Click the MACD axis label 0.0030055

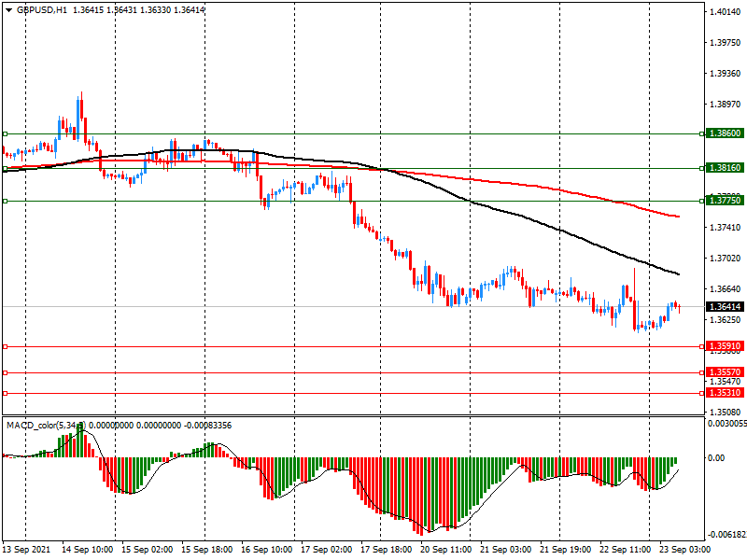pyautogui.click(x=727, y=424)
